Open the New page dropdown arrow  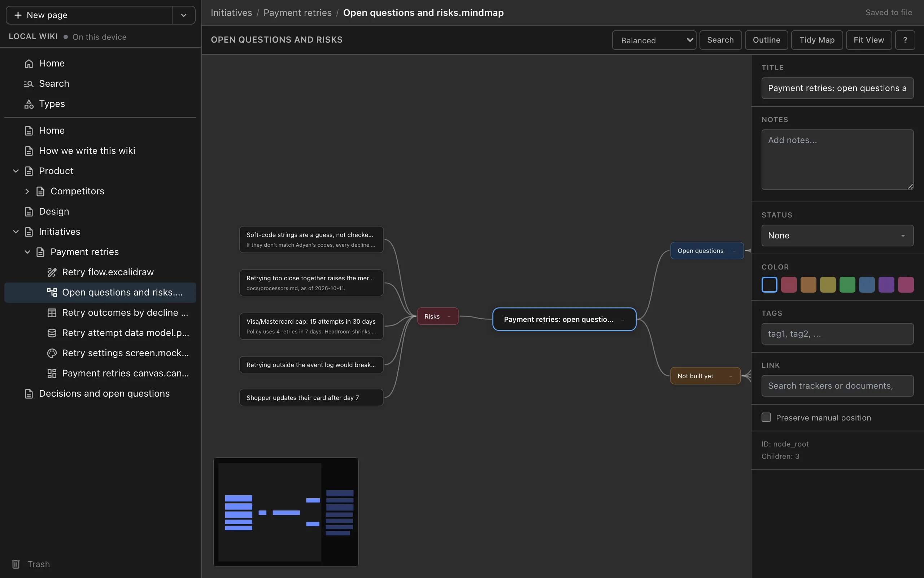coord(184,15)
